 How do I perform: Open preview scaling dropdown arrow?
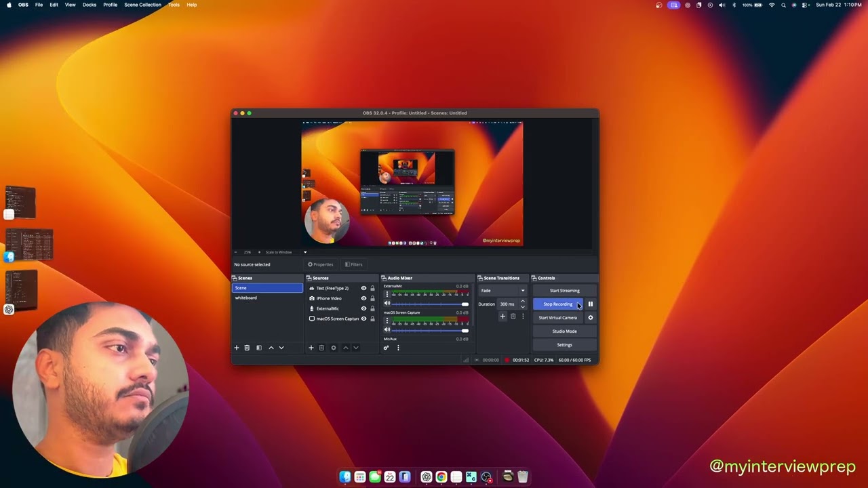pos(305,252)
